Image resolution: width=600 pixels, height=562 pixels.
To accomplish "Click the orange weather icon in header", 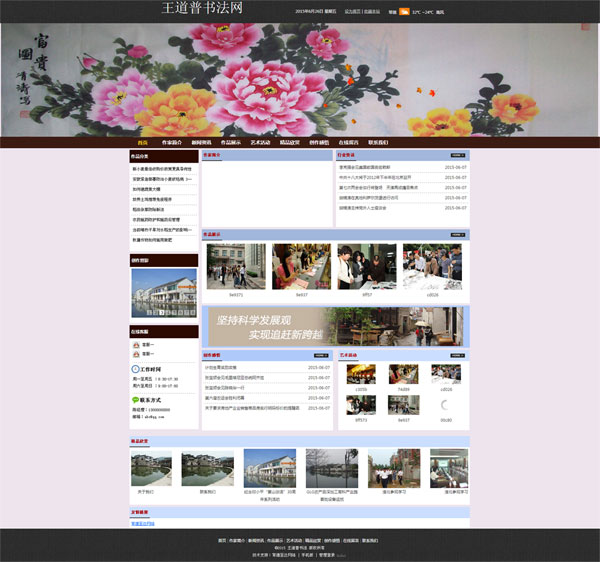I will [405, 12].
